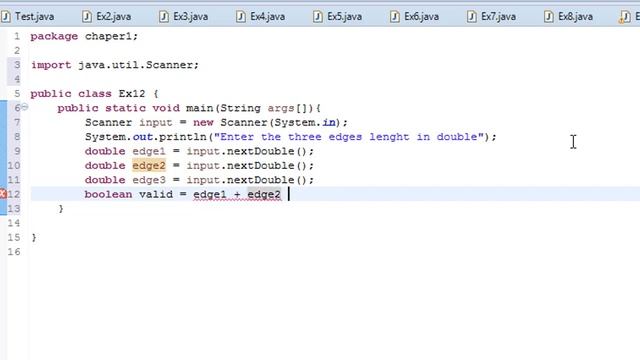This screenshot has width=640, height=360.
Task: Click the 'main' method name on line 6
Action: tap(200, 108)
